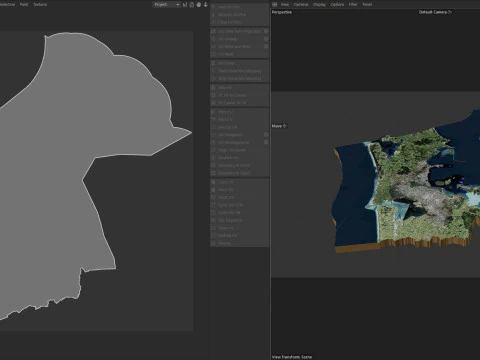Screen dimensions: 480x360
Task: Open the viewport Panel menu
Action: click(x=367, y=4)
